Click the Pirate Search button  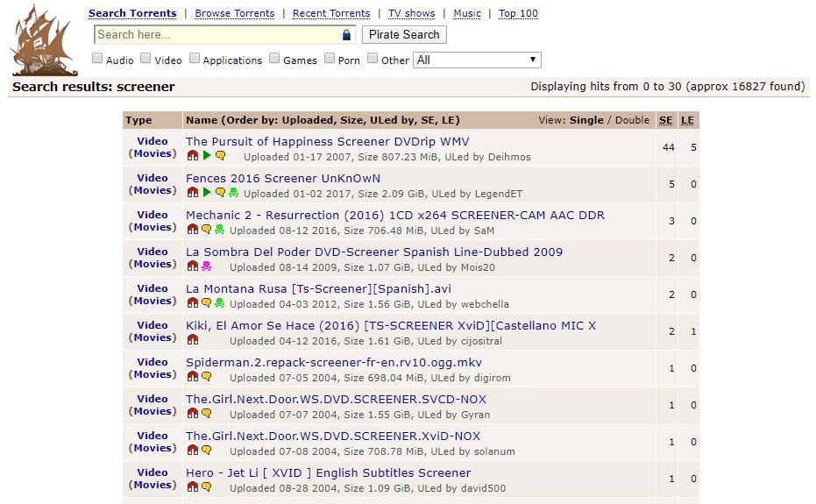[x=404, y=35]
